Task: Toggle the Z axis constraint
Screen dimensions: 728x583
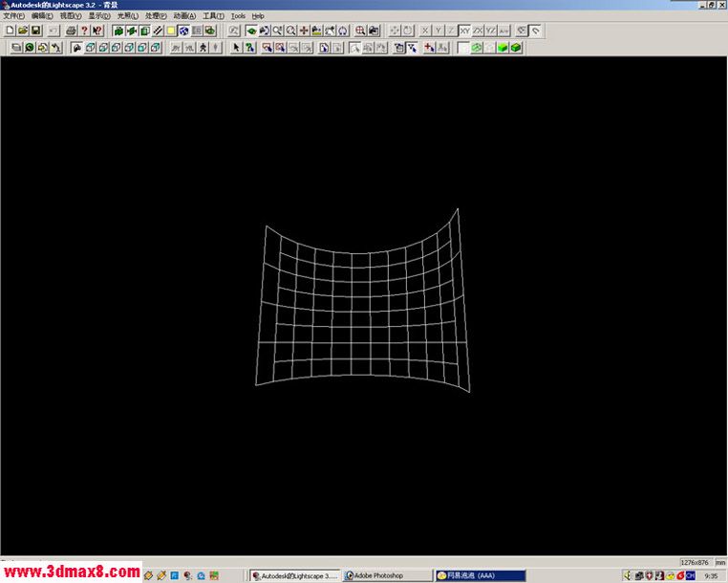Action: click(x=451, y=31)
